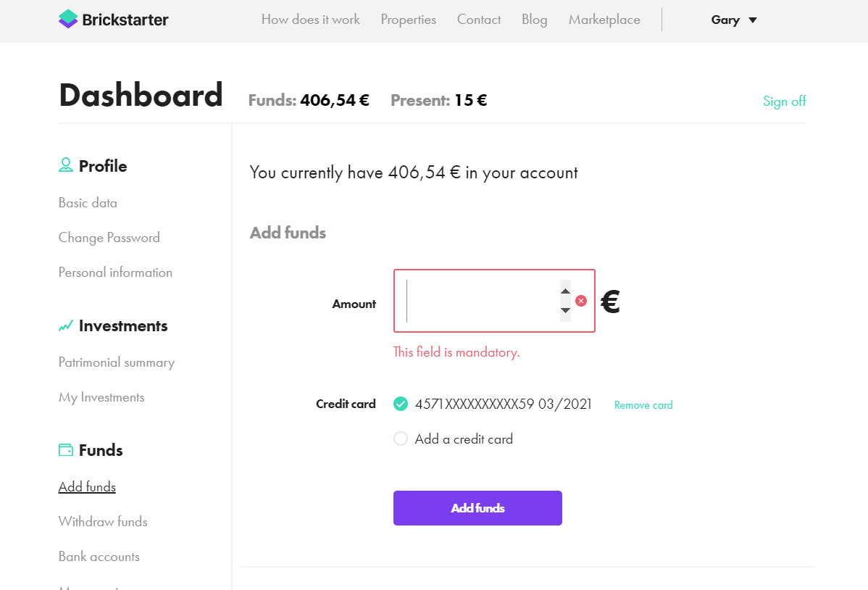Screen dimensions: 868x590
Task: Select the saved 4571 credit card
Action: pyautogui.click(x=400, y=404)
